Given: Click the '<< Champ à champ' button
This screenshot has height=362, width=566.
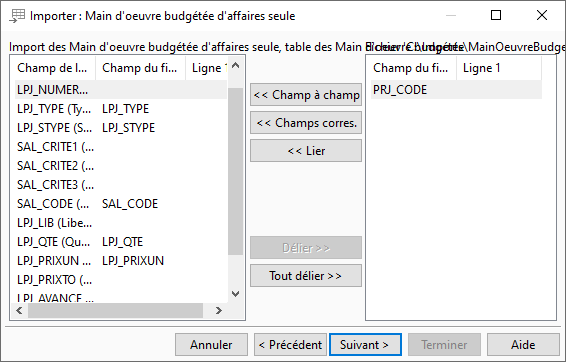Looking at the screenshot, I should 306,95.
